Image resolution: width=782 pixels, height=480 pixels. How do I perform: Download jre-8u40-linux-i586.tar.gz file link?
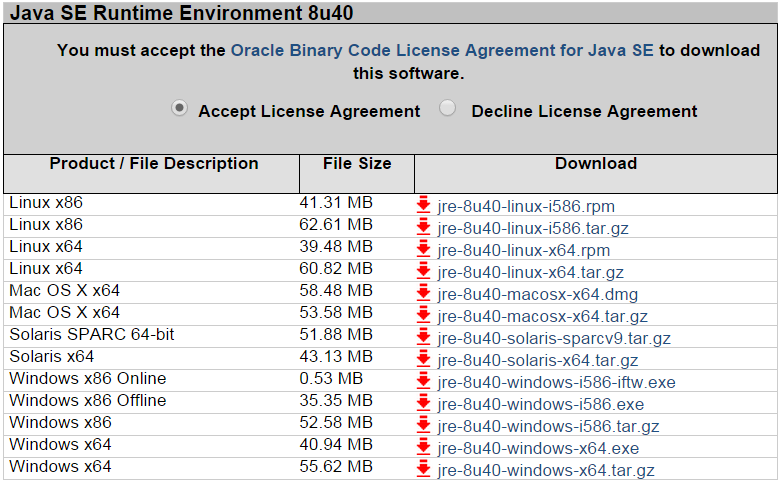533,228
